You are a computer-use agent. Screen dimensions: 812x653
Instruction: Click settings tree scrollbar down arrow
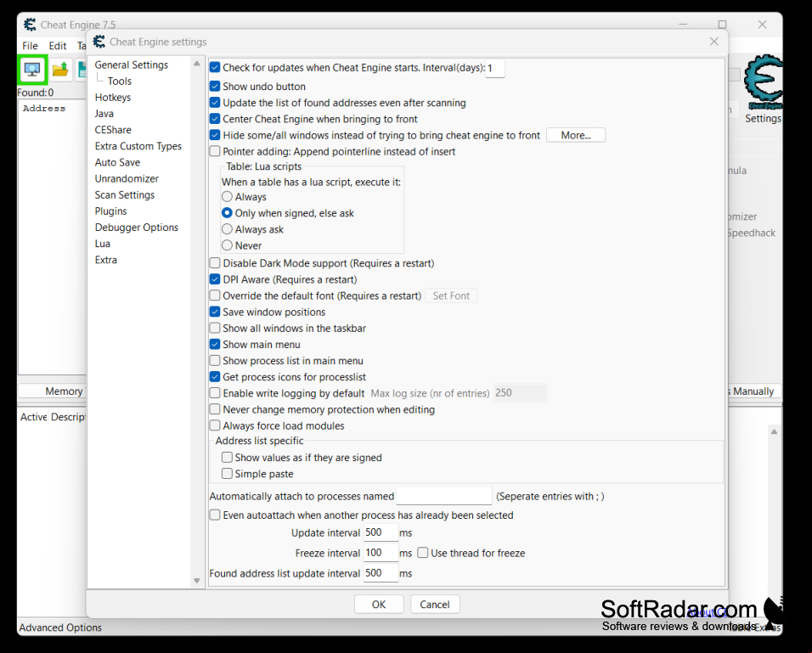(197, 581)
